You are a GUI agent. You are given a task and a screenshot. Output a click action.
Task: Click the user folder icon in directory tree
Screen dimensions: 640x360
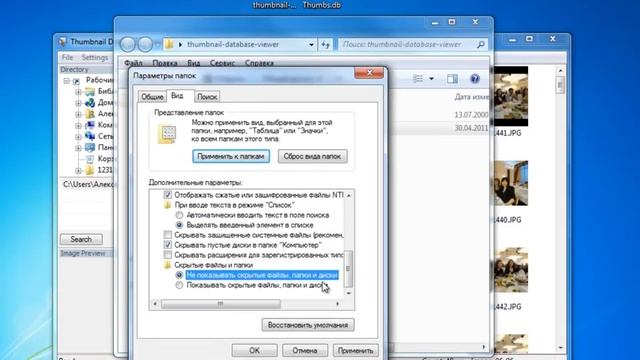[90, 114]
